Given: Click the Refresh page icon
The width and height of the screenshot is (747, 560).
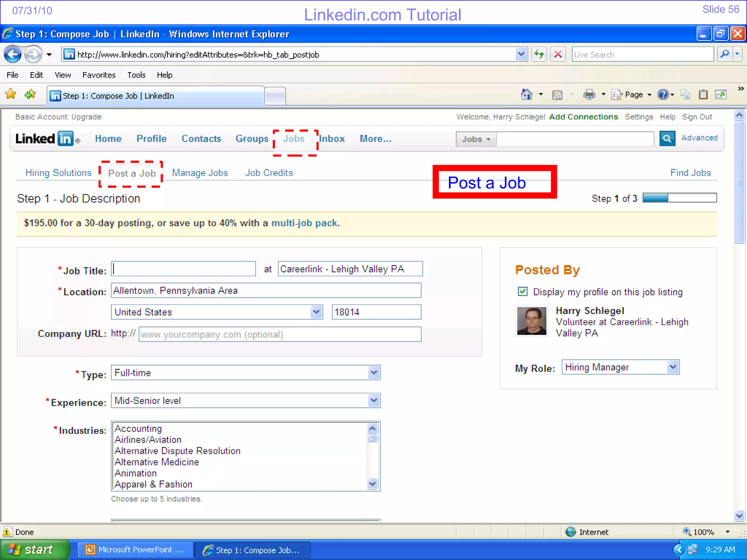Looking at the screenshot, I should tap(539, 55).
